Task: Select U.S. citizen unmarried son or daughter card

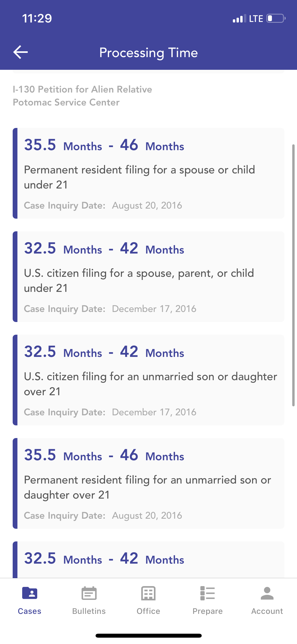Action: tap(148, 380)
